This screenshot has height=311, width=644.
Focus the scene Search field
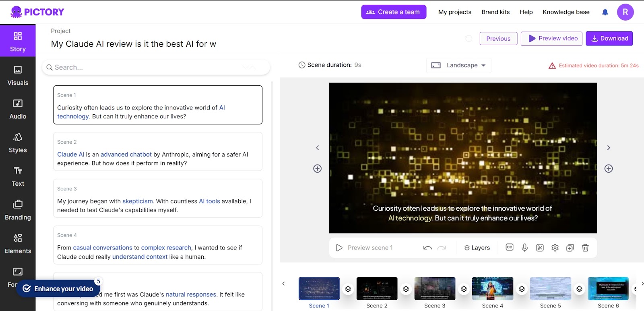click(x=156, y=67)
